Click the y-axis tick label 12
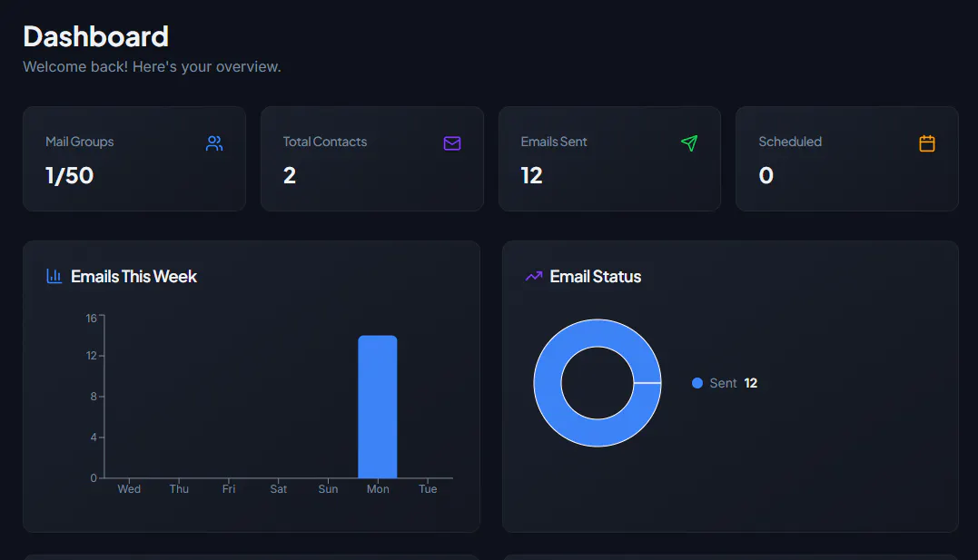The width and height of the screenshot is (978, 560). point(91,356)
